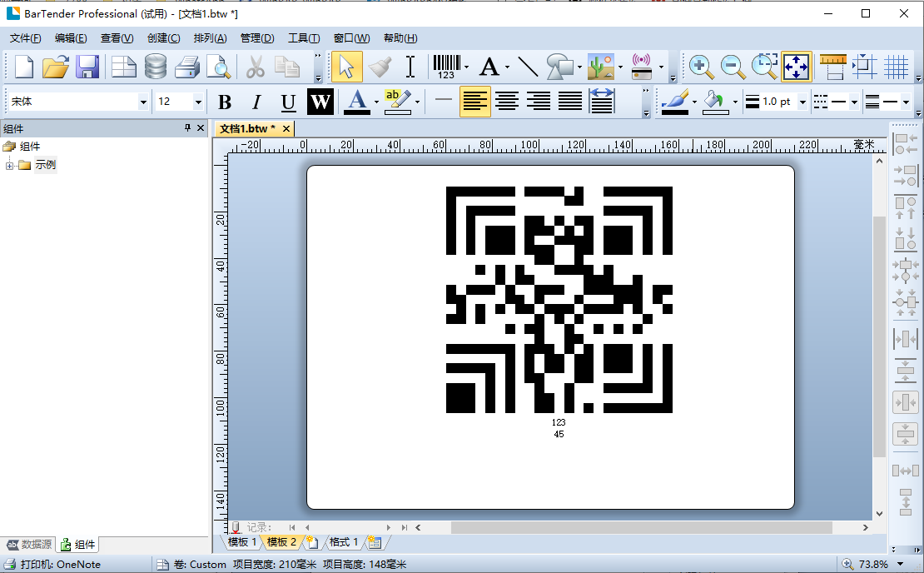Viewport: 924px width, 573px height.
Task: Select the barcode creation tool
Action: pos(447,66)
